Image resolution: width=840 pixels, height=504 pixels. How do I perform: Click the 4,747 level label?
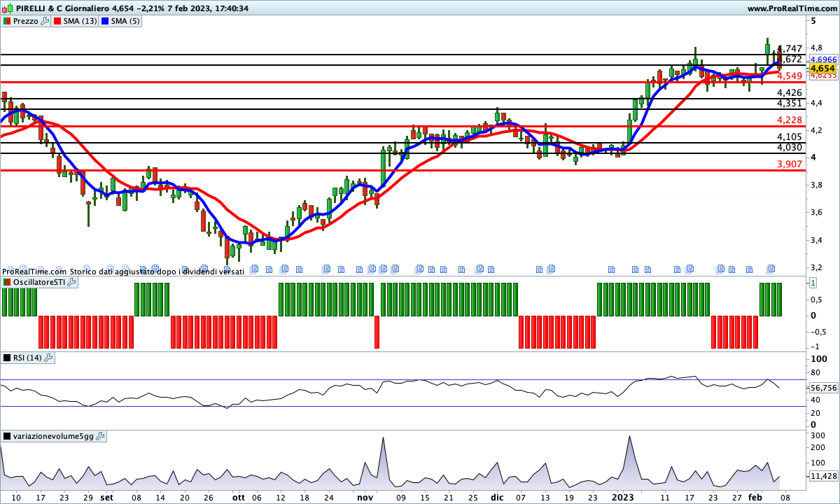[790, 48]
